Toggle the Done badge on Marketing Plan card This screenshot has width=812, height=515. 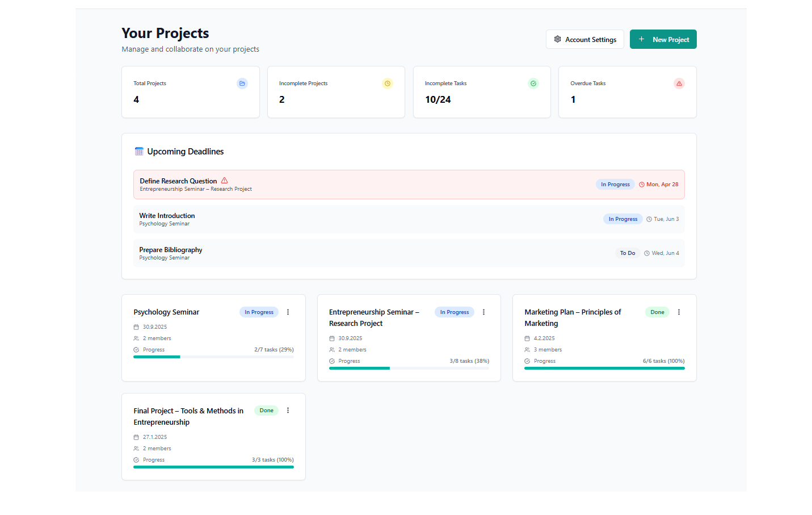(657, 312)
